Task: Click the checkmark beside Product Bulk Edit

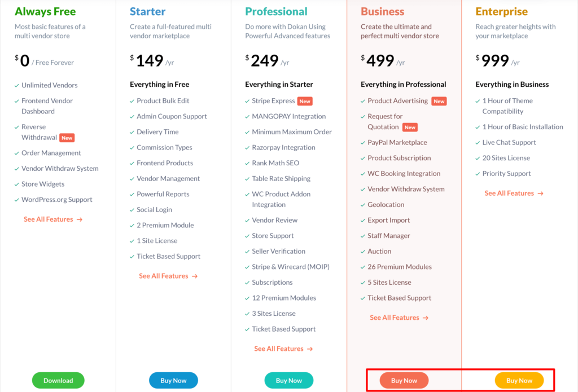Action: tap(132, 101)
